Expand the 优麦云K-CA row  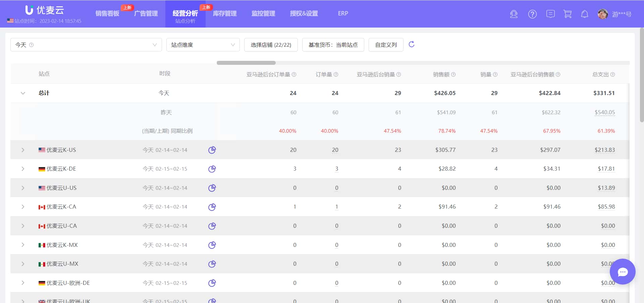(23, 207)
